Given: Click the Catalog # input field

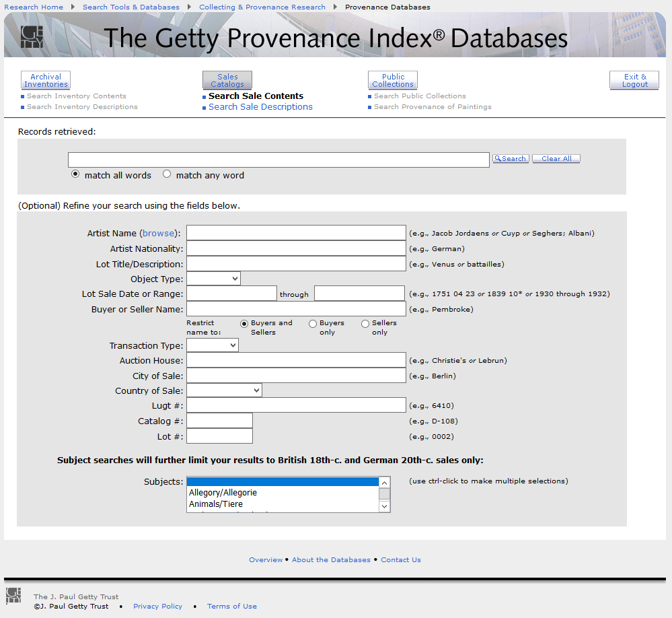Looking at the screenshot, I should 219,421.
